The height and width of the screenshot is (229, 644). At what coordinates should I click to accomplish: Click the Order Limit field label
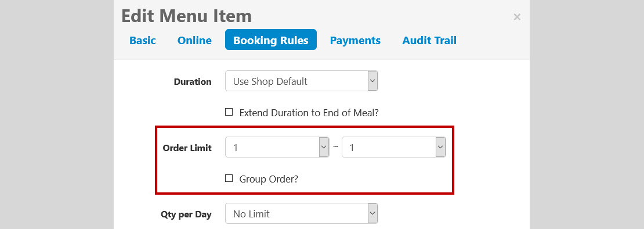[187, 148]
